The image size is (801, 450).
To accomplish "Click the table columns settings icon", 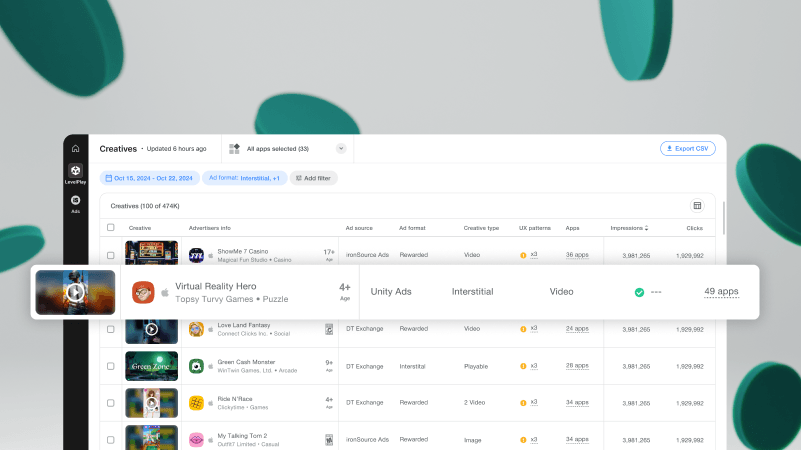I will point(697,206).
